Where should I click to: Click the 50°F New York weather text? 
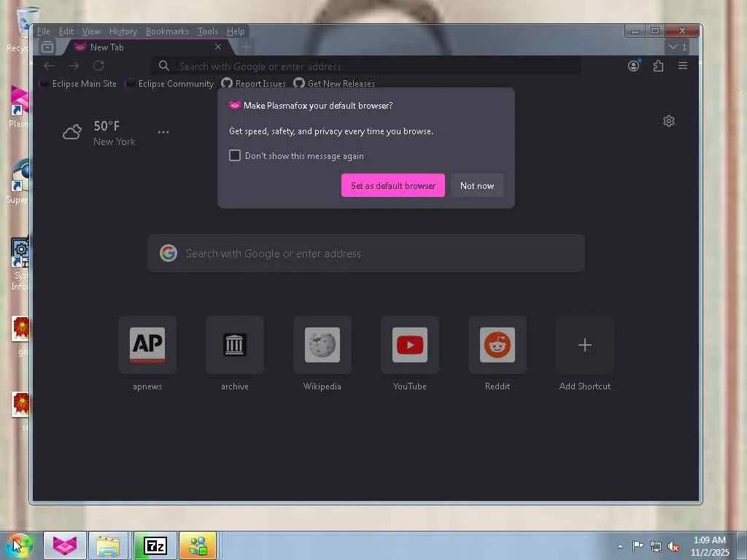115,133
